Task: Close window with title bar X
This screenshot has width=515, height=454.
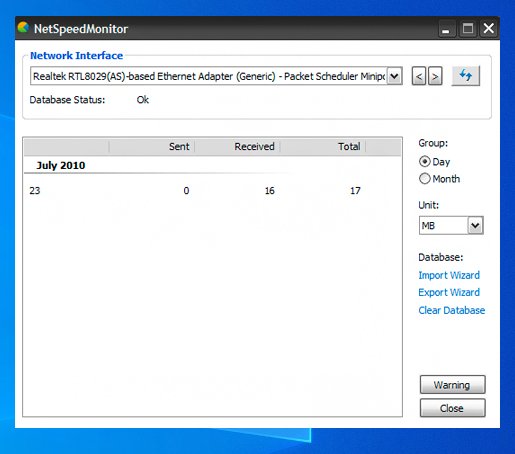Action: [489, 29]
